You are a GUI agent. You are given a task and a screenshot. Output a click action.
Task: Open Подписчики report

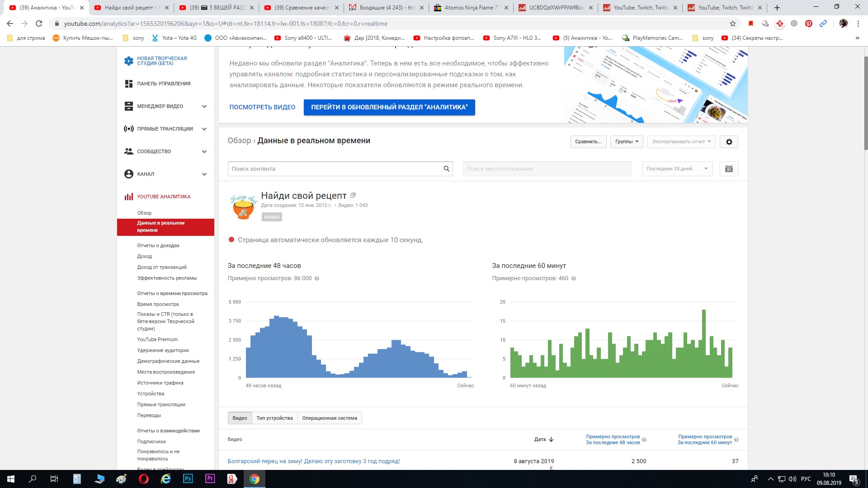click(x=151, y=441)
